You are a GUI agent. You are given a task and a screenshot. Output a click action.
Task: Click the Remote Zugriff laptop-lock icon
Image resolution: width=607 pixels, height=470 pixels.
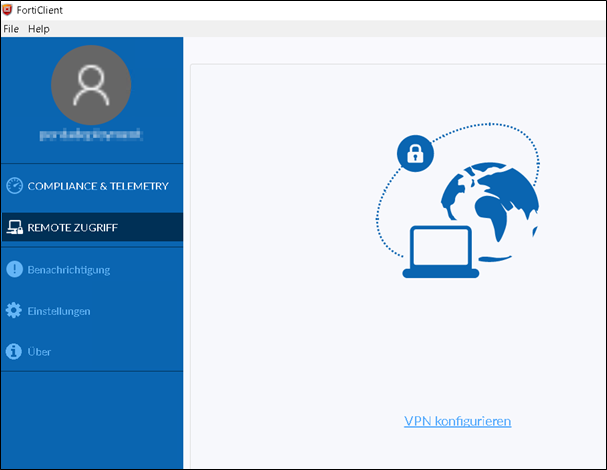point(15,227)
